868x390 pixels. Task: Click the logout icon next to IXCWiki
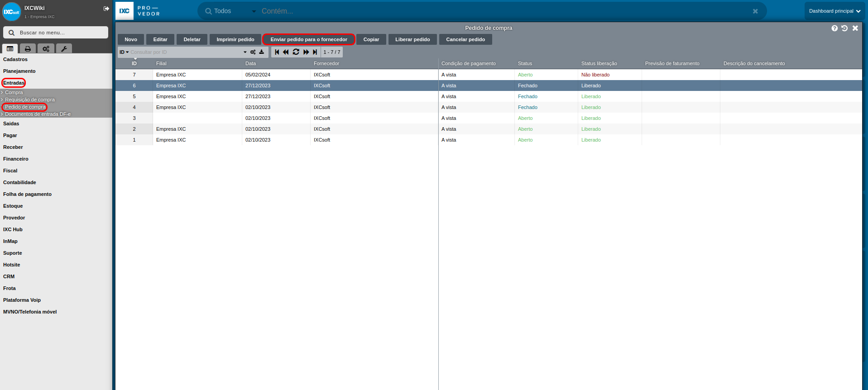coord(106,9)
